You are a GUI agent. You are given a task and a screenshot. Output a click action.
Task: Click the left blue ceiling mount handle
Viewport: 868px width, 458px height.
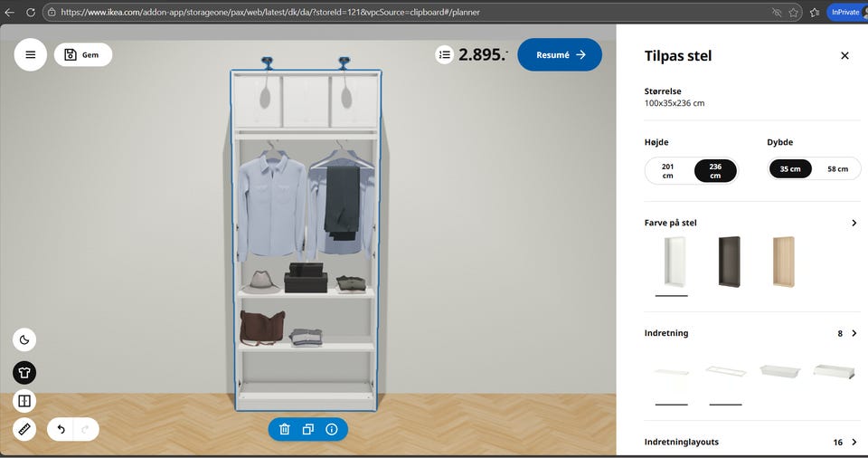[267, 62]
